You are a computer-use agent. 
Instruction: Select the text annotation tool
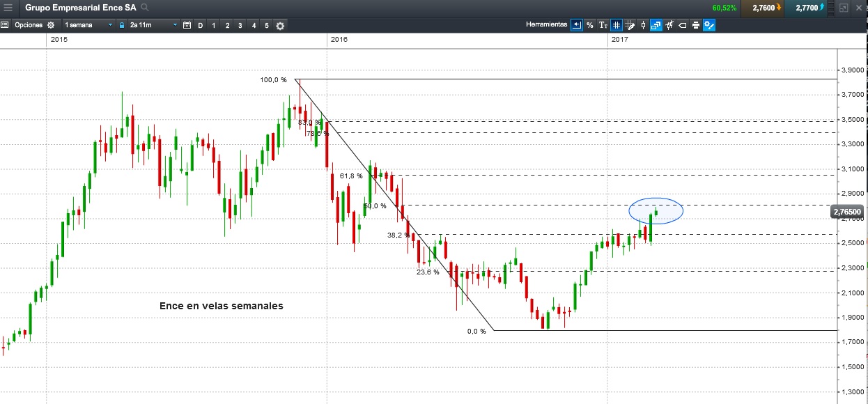(x=603, y=25)
